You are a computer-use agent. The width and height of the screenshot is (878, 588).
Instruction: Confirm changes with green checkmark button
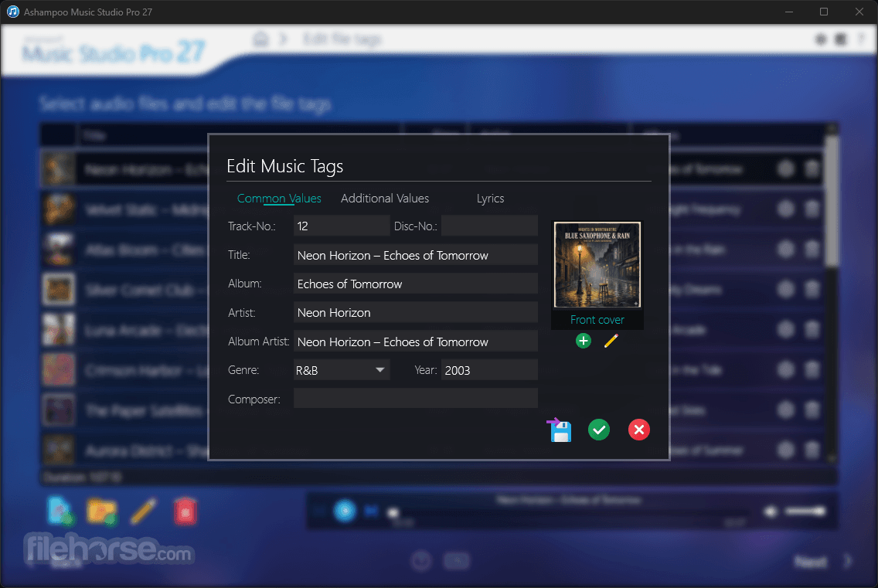point(598,430)
